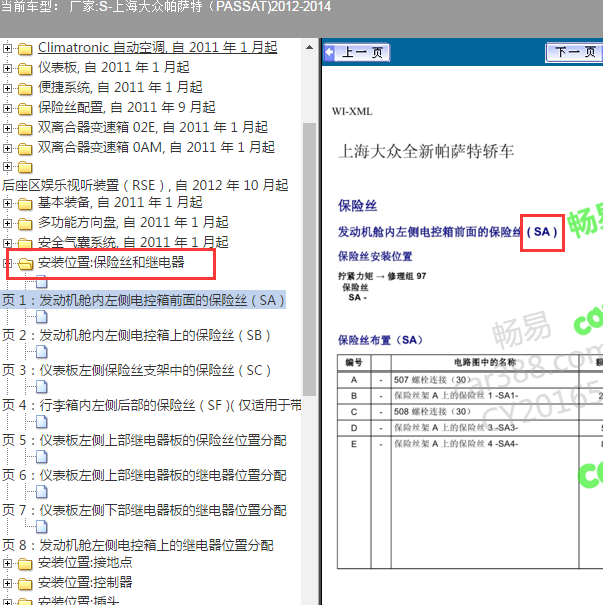Click folder icon beside 多功能方向盘
The width and height of the screenshot is (603, 605).
pyautogui.click(x=25, y=224)
